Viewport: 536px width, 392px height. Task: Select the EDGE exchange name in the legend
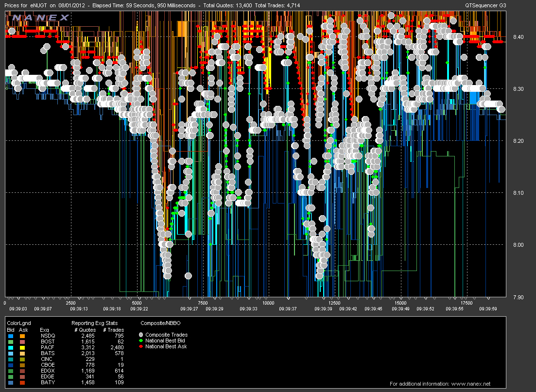(48, 376)
